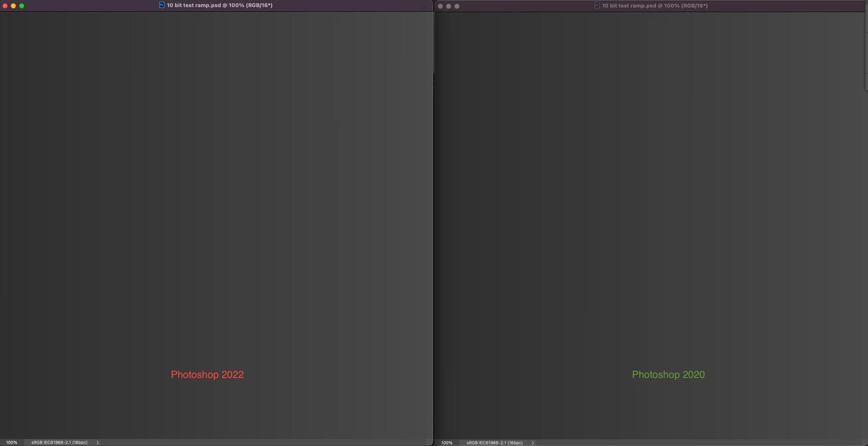Image resolution: width=868 pixels, height=446 pixels.
Task: Click the Photoshop 2020 window title '10 bit test ramp.psd'
Action: [x=629, y=6]
